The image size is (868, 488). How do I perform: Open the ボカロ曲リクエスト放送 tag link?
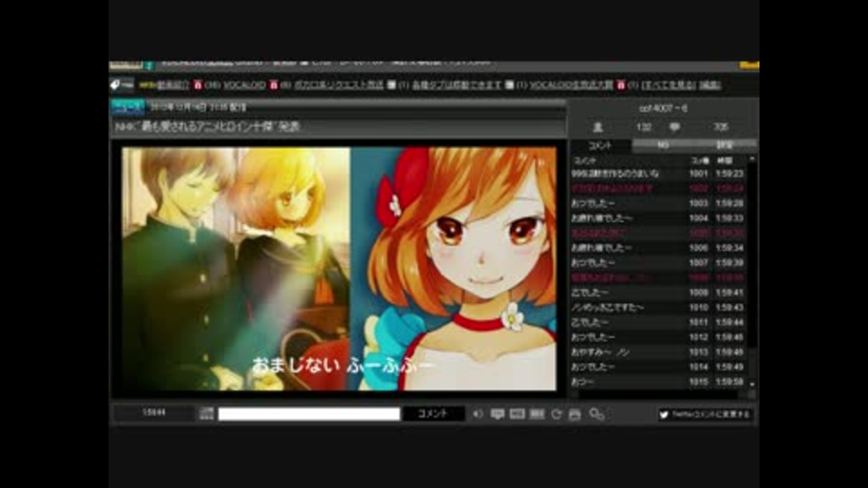339,85
